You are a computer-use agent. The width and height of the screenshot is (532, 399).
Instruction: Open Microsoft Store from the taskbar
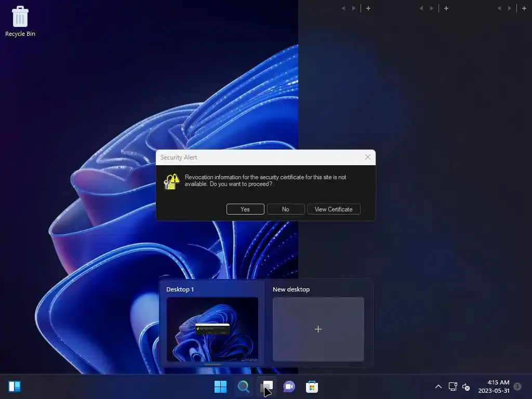click(312, 387)
